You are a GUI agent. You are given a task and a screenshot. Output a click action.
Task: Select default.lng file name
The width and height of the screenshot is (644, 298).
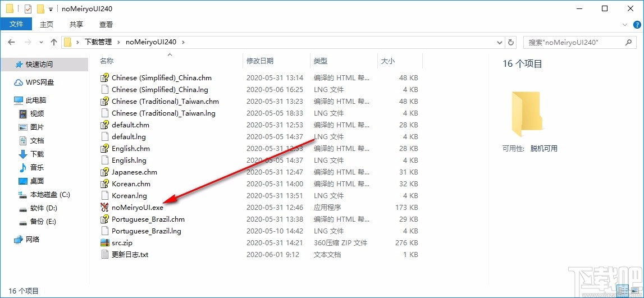coord(129,137)
